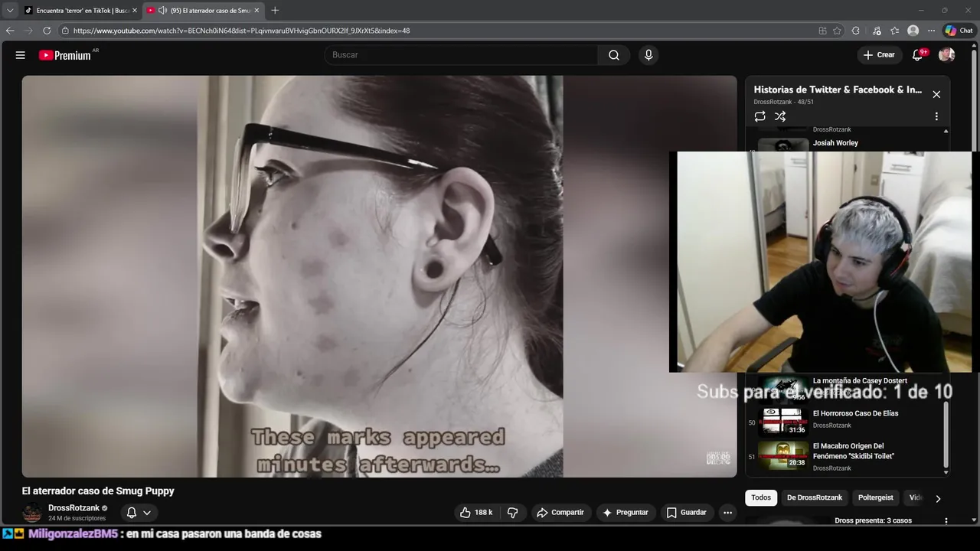Close the TikTok browser tab

tap(135, 11)
